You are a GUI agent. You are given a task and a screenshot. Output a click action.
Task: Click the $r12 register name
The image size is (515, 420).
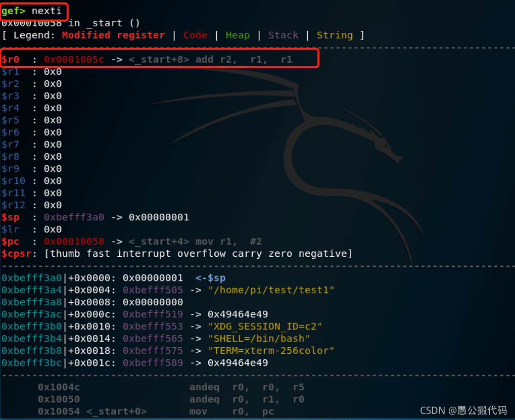(14, 205)
